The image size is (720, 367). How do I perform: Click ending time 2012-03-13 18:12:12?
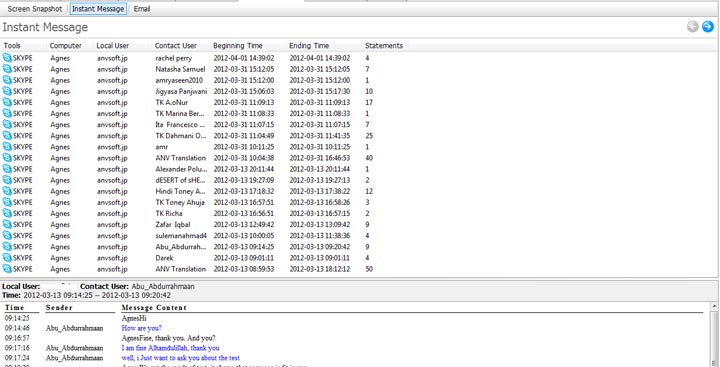pos(320,269)
